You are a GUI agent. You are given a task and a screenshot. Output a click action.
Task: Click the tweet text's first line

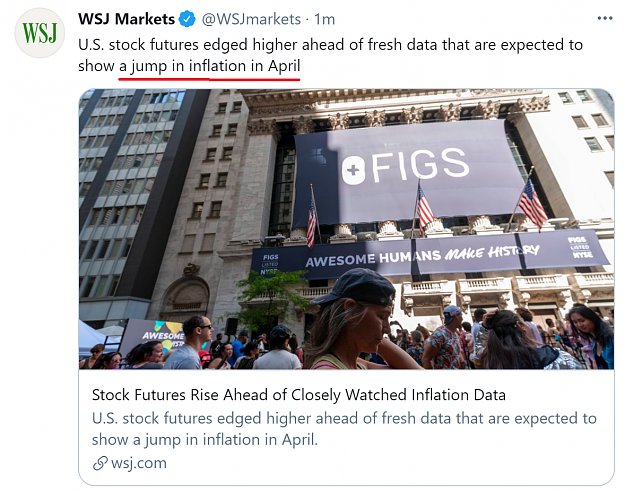click(330, 45)
